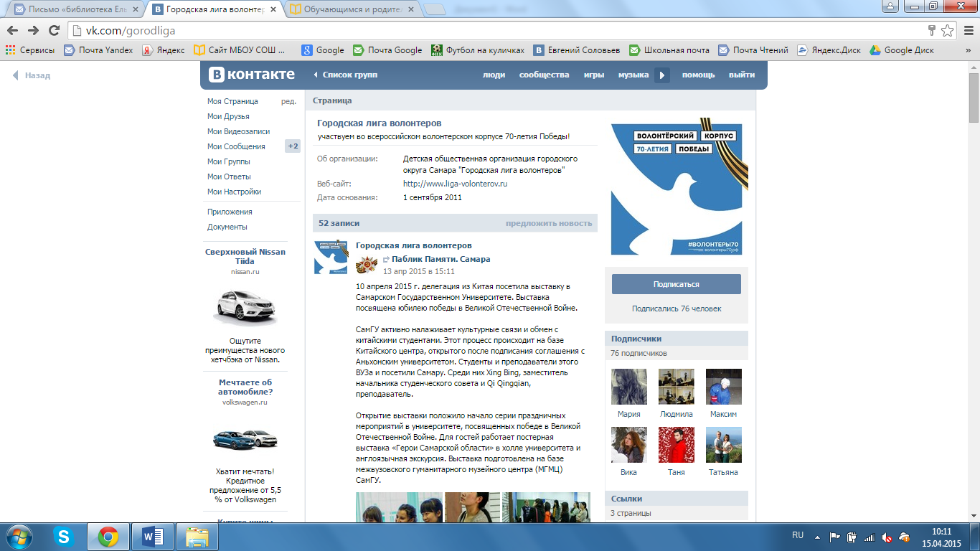Click выйти to log out
The width and height of the screenshot is (980, 551).
[742, 75]
